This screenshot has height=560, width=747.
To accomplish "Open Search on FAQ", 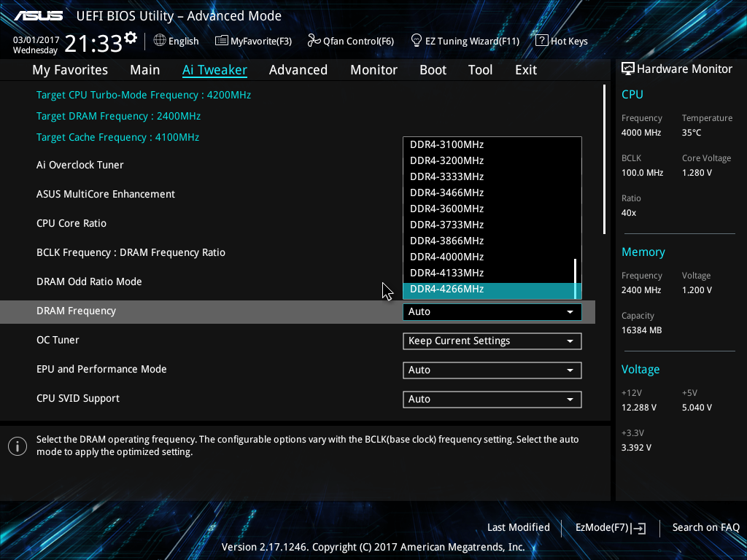I will [x=706, y=527].
